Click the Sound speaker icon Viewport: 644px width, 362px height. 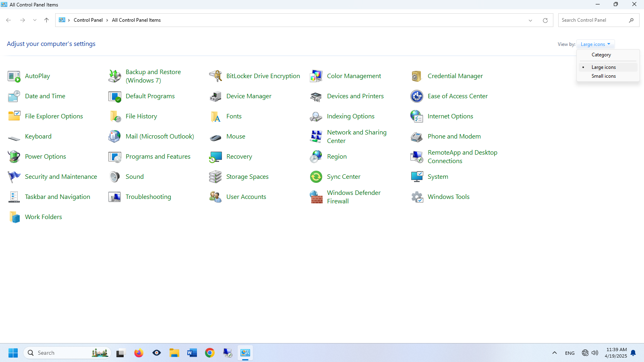pos(115,177)
